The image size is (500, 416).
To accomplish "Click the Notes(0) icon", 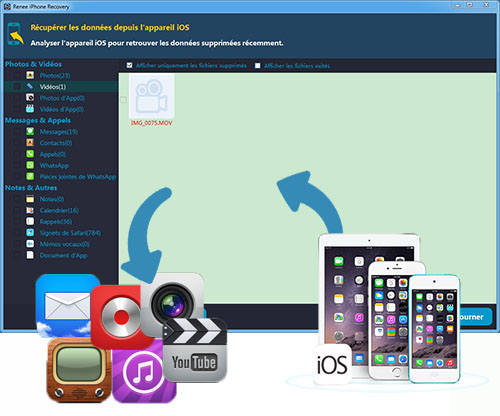I will tap(30, 199).
